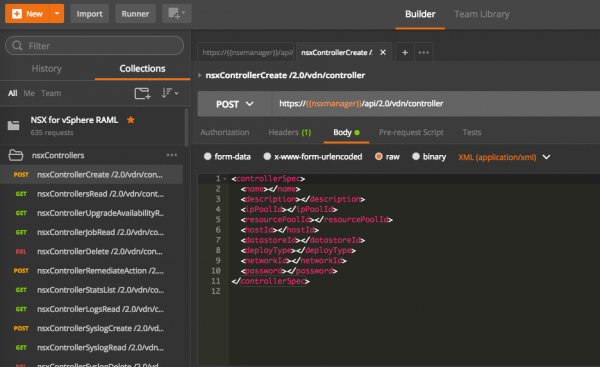Open the Pre-request Script tab

pyautogui.click(x=411, y=132)
